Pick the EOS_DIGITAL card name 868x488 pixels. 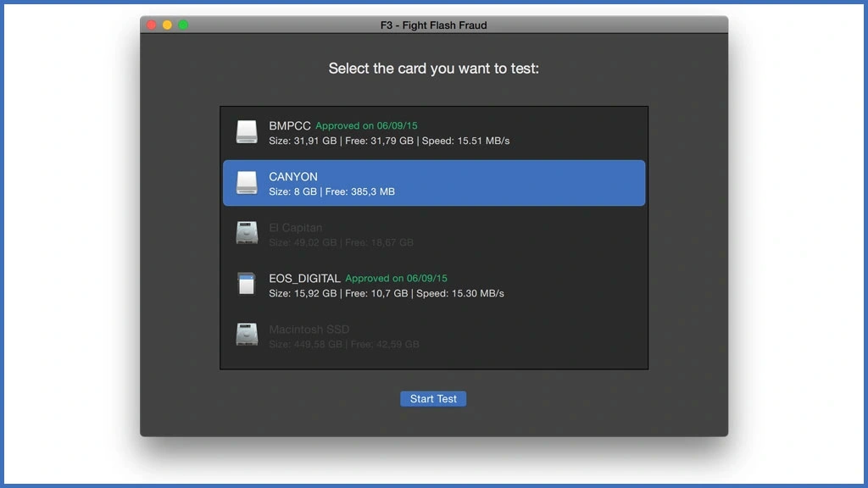304,278
